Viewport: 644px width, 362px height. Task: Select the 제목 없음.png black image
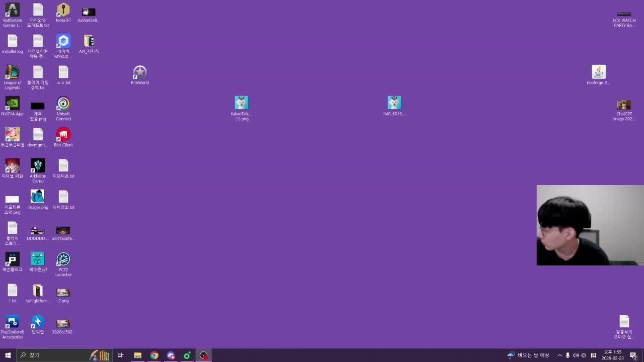[38, 111]
